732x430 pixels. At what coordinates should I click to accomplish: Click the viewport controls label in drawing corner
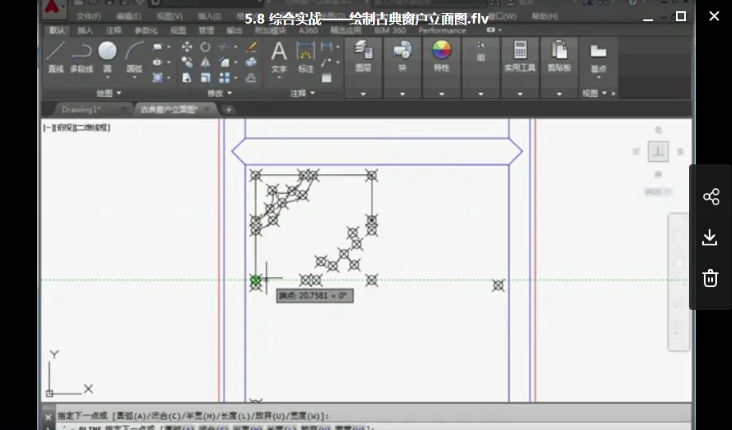[77, 127]
